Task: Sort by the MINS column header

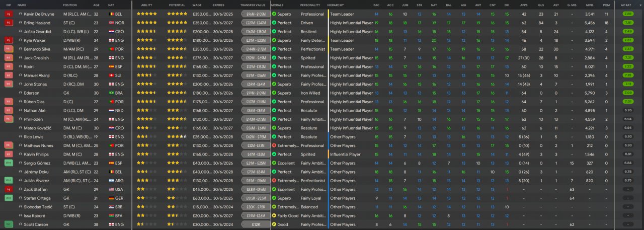Action: point(590,5)
